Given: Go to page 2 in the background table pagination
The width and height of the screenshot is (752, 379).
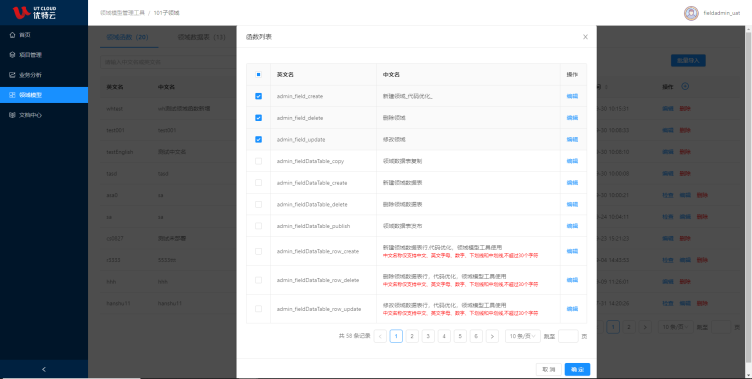Looking at the screenshot, I should click(629, 327).
